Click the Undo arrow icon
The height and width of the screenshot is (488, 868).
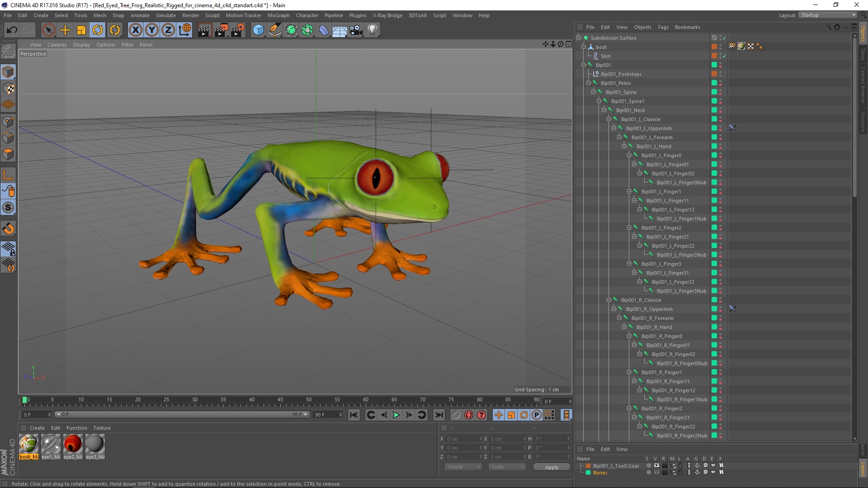click(x=12, y=30)
